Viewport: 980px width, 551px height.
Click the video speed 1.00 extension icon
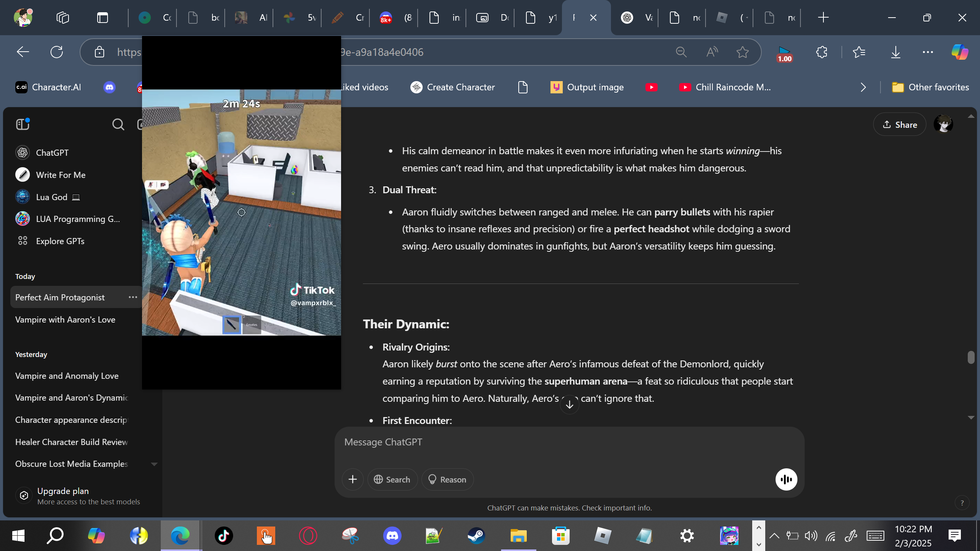pos(784,54)
